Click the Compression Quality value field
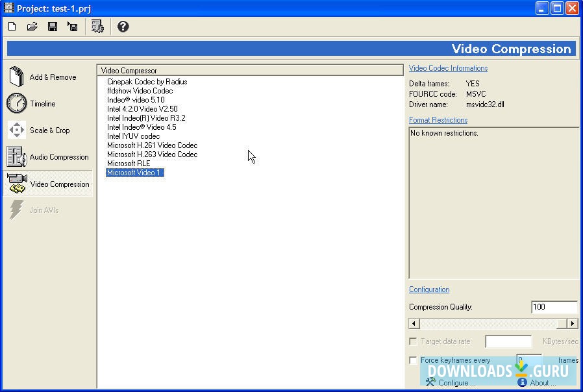The height and width of the screenshot is (392, 583). coord(554,307)
